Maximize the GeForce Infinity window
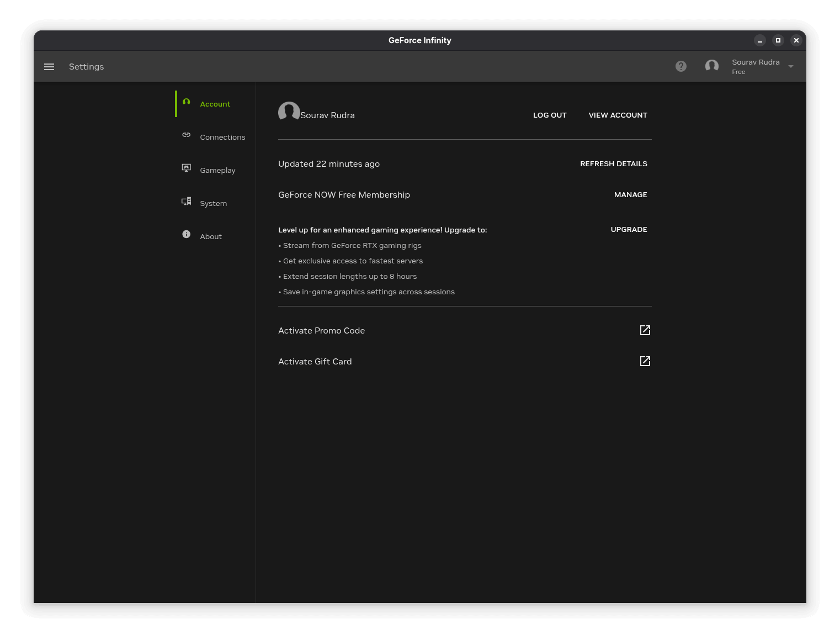The height and width of the screenshot is (640, 840). click(778, 40)
